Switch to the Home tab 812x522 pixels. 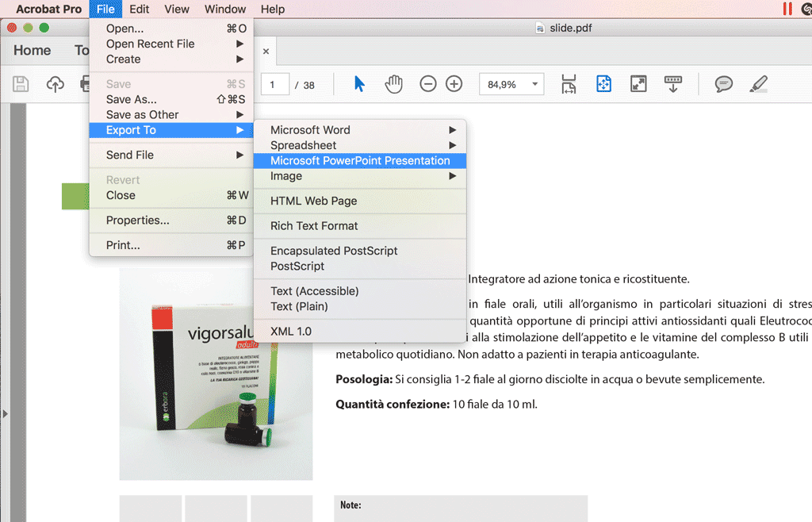[x=32, y=50]
